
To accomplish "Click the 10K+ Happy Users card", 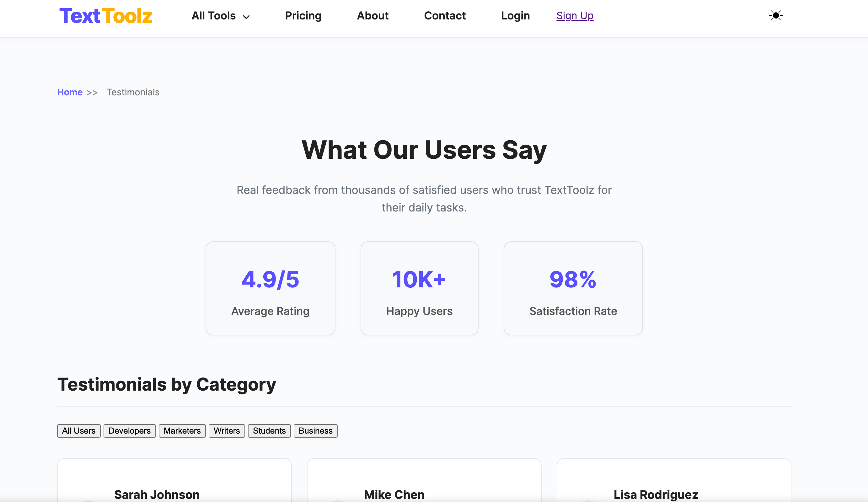I will pos(420,288).
